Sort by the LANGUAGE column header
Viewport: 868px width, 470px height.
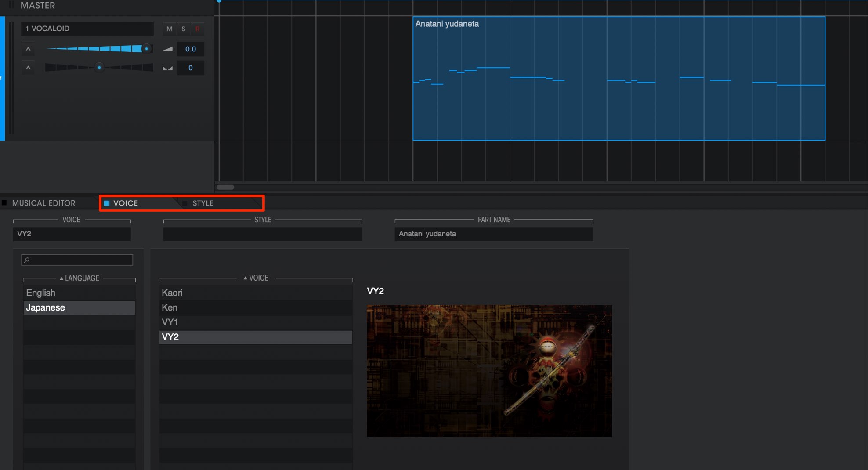coord(80,278)
